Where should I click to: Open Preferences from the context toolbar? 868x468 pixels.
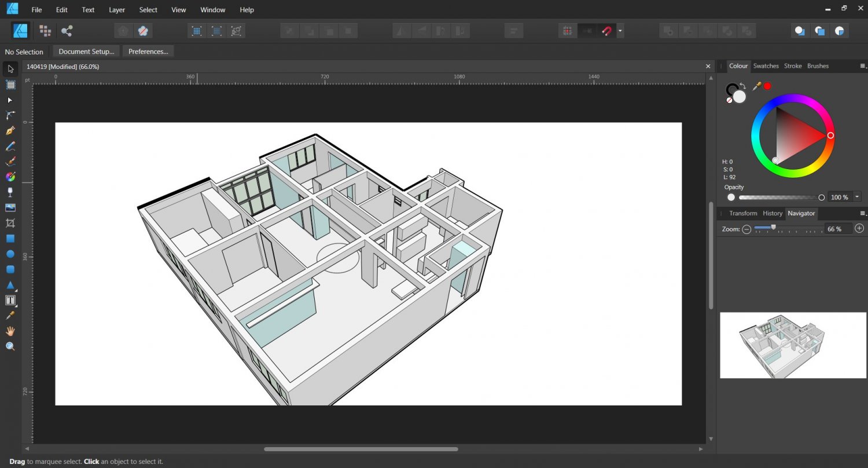click(148, 52)
